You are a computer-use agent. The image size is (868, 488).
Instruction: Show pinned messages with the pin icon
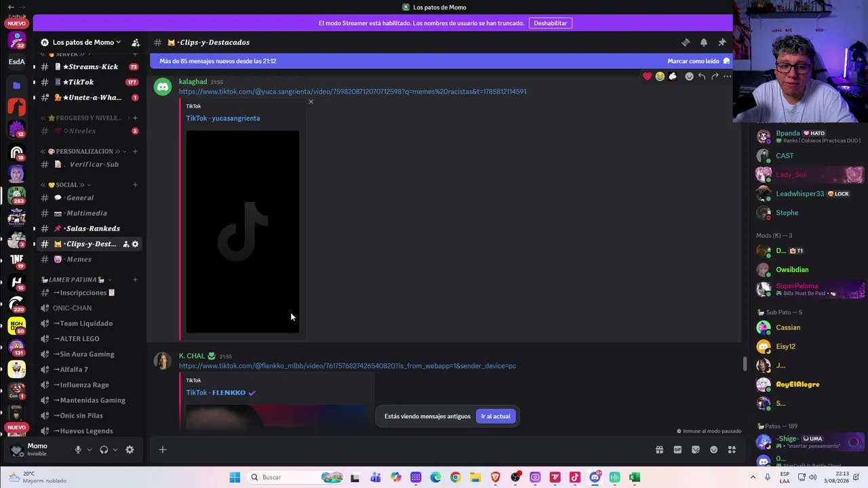(x=722, y=42)
